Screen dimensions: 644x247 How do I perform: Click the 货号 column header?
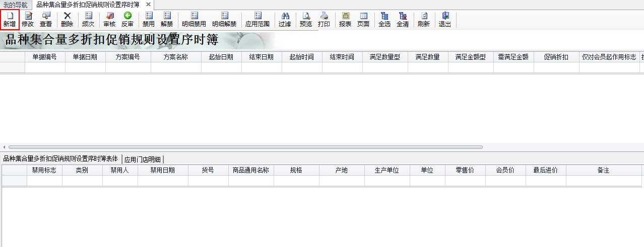[208, 170]
